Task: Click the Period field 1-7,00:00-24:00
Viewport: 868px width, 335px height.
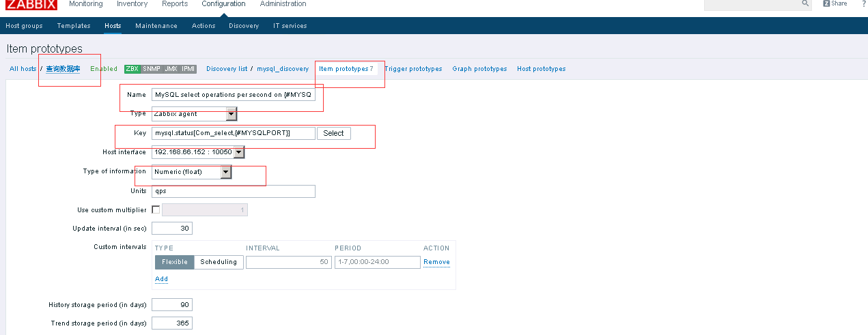Action: (378, 262)
